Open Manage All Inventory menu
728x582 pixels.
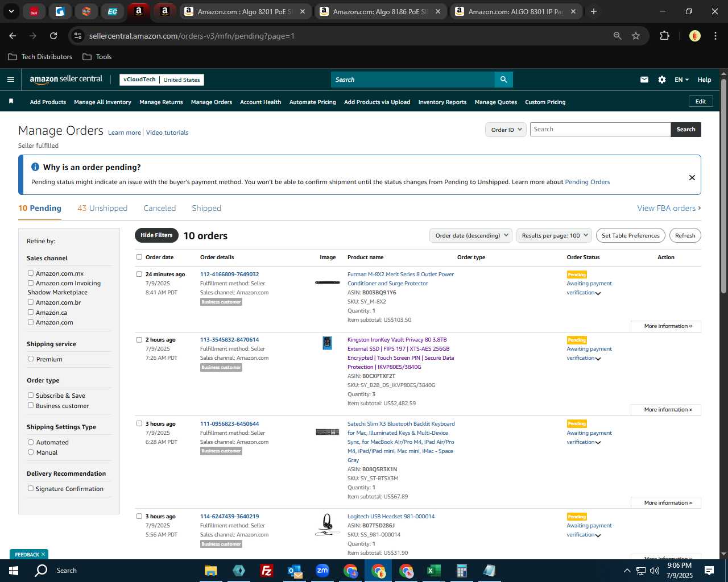(102, 102)
